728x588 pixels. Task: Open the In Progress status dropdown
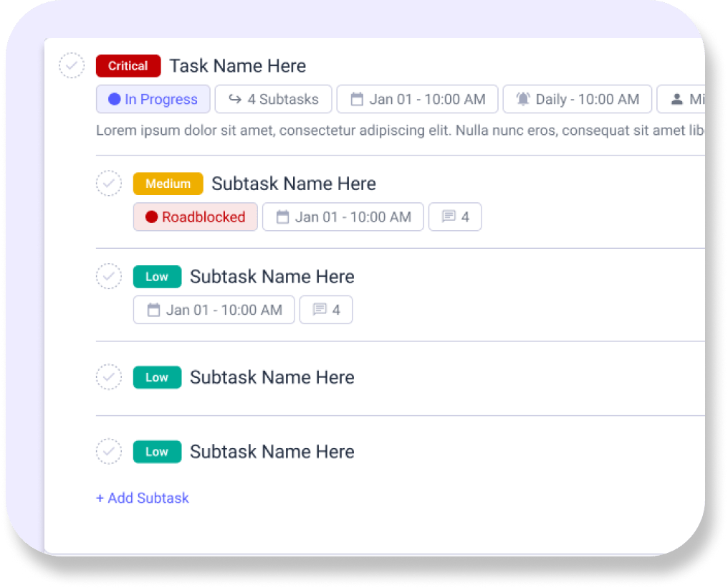[153, 100]
